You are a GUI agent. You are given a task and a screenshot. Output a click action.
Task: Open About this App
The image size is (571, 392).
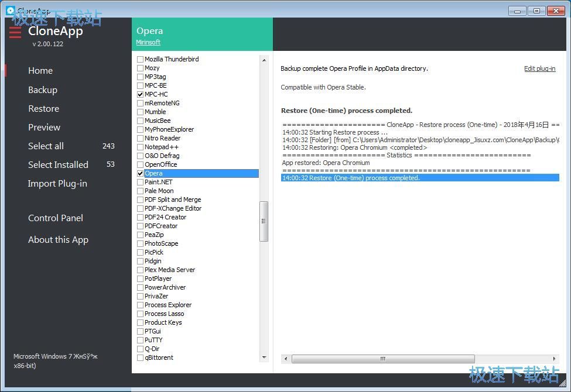coord(58,240)
